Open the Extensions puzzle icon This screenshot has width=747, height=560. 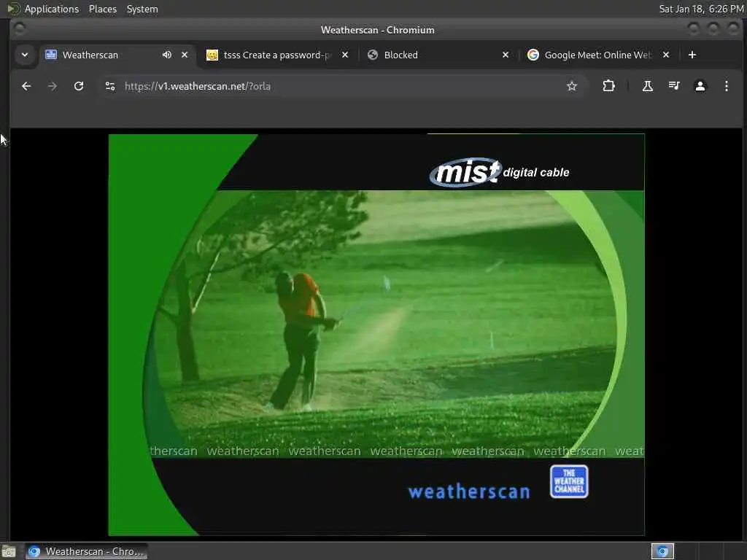click(x=608, y=86)
